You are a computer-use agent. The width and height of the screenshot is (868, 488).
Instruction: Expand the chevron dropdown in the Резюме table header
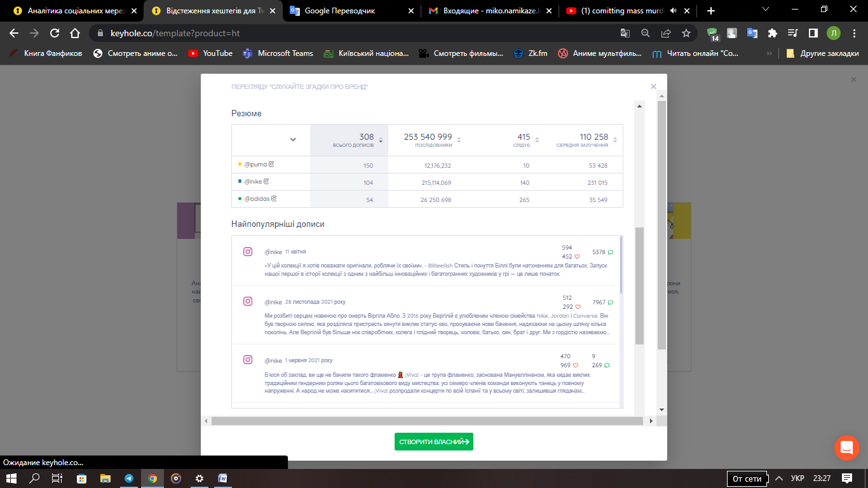point(293,140)
